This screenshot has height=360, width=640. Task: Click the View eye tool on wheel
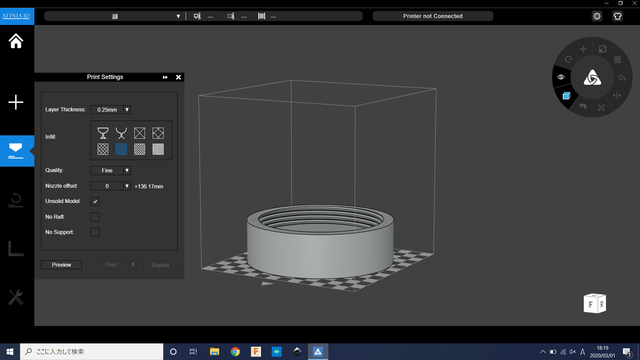561,77
